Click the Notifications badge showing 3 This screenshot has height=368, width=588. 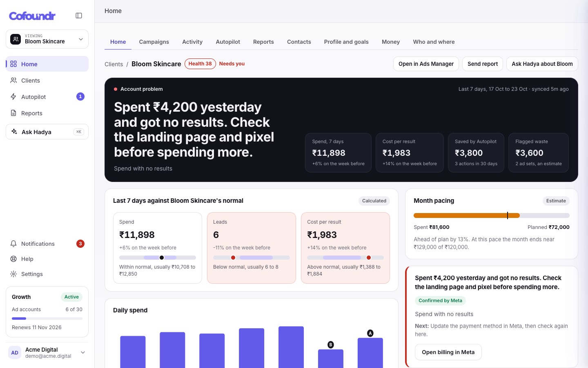tap(80, 244)
